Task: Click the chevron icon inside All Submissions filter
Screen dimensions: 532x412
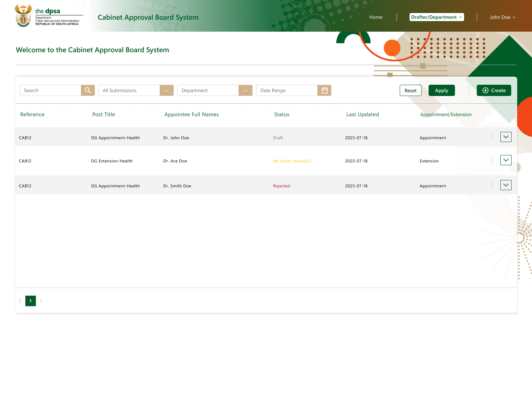Action: point(166,90)
